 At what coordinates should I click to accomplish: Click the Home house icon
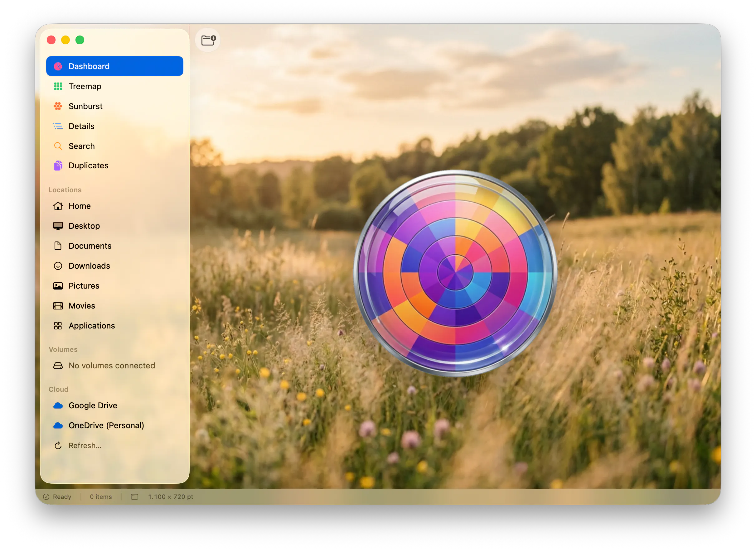tap(58, 206)
